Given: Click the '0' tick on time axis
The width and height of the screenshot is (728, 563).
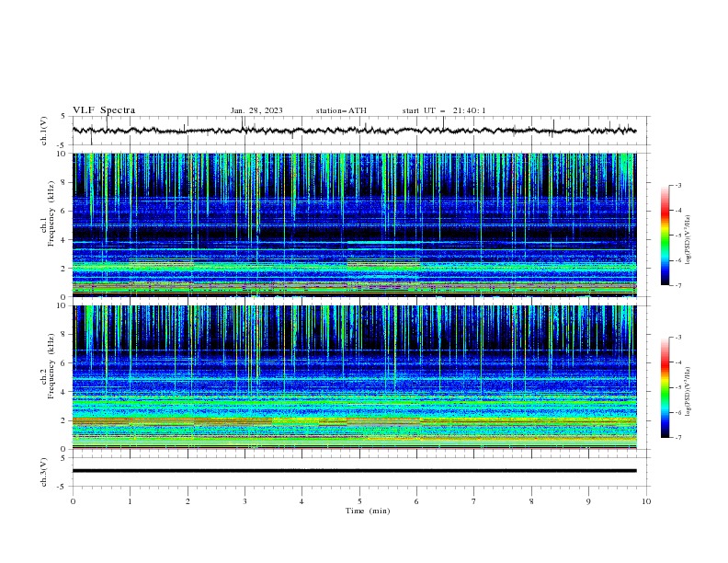Looking at the screenshot, I should click(73, 501).
